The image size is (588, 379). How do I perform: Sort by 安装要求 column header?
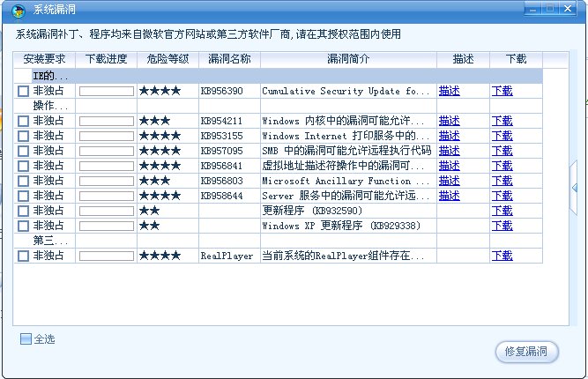tap(45, 60)
